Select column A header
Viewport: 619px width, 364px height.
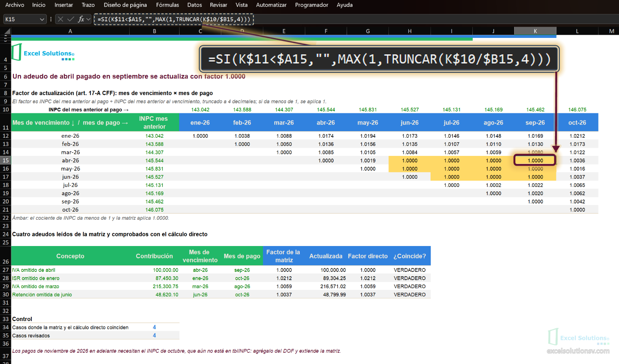[x=70, y=31]
